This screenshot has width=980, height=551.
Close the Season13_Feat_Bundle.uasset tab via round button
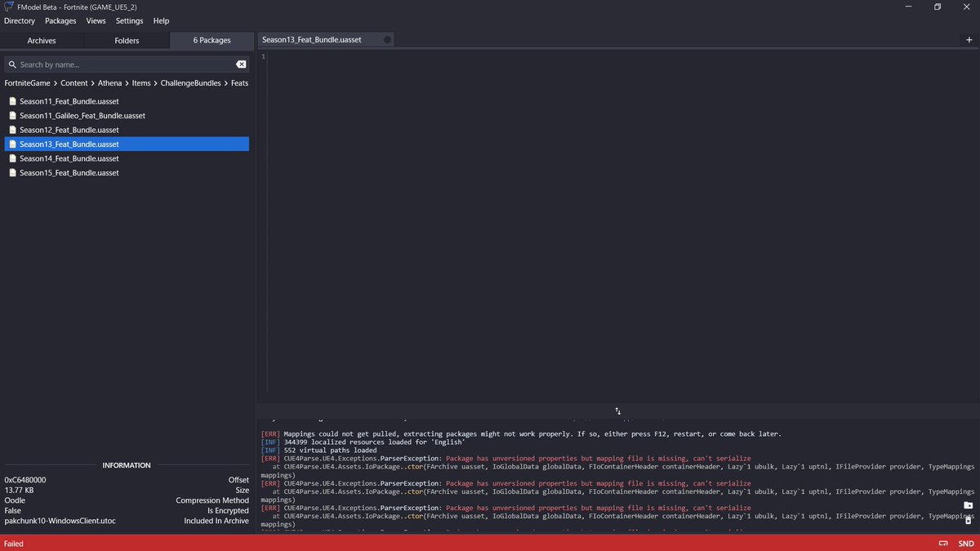point(387,39)
